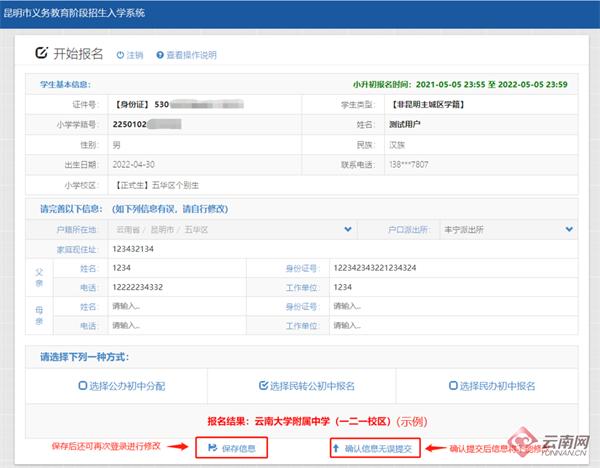Check 选择公办初中分配 option
The height and width of the screenshot is (468, 600).
click(122, 386)
